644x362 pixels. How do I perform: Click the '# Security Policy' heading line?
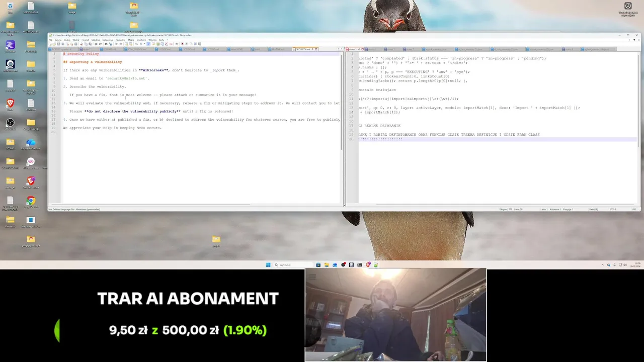81,54
